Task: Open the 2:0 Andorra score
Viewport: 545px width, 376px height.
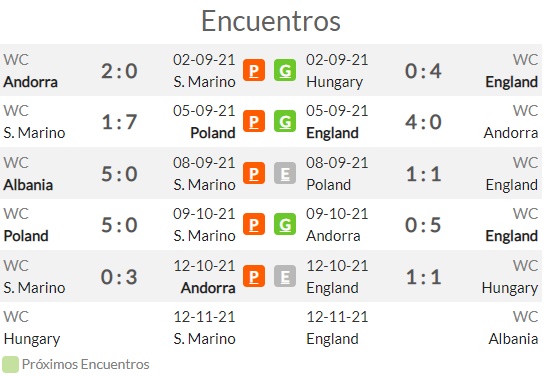Action: tap(119, 71)
